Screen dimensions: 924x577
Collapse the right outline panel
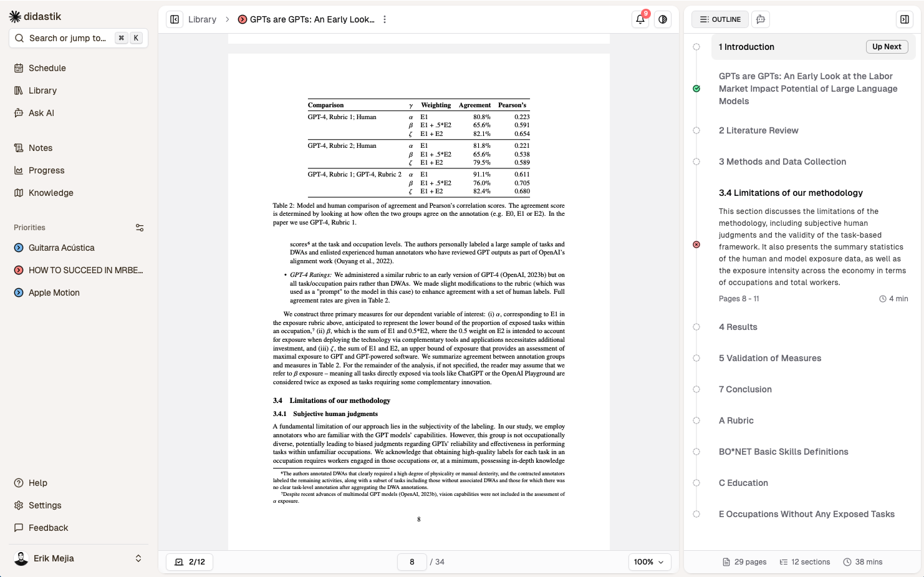tap(905, 19)
